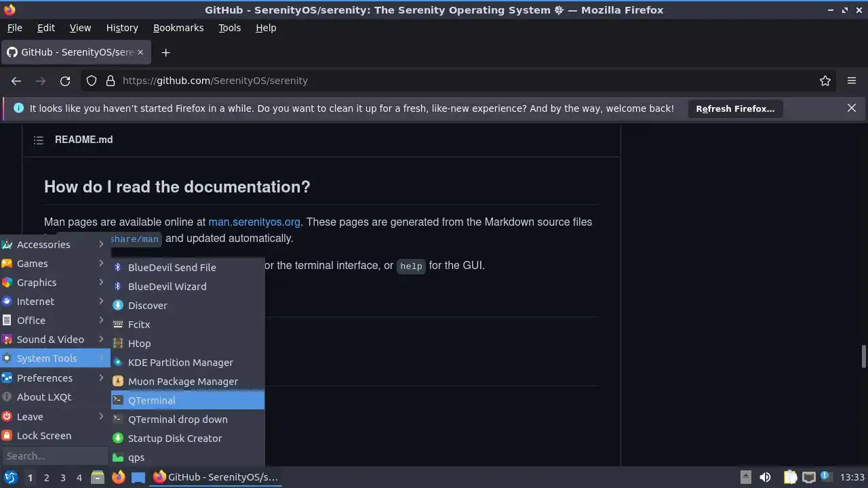Open the removable media eject tray icon
The image size is (868, 488).
click(745, 477)
